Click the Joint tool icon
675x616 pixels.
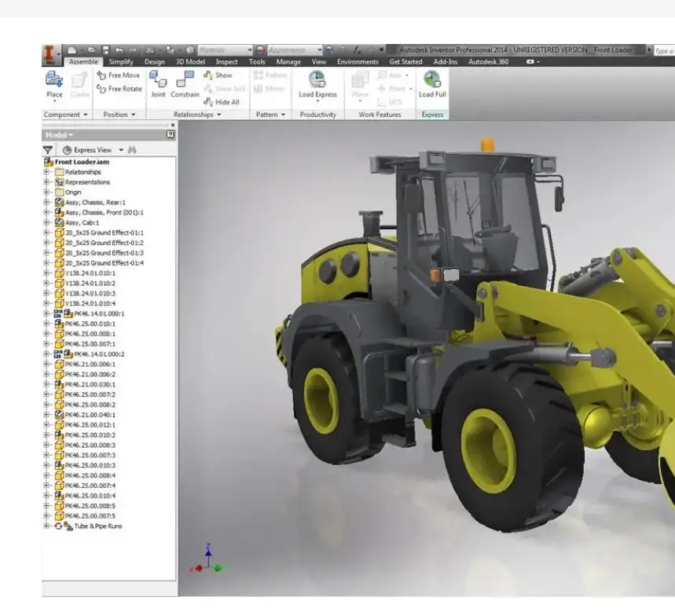pyautogui.click(x=158, y=80)
